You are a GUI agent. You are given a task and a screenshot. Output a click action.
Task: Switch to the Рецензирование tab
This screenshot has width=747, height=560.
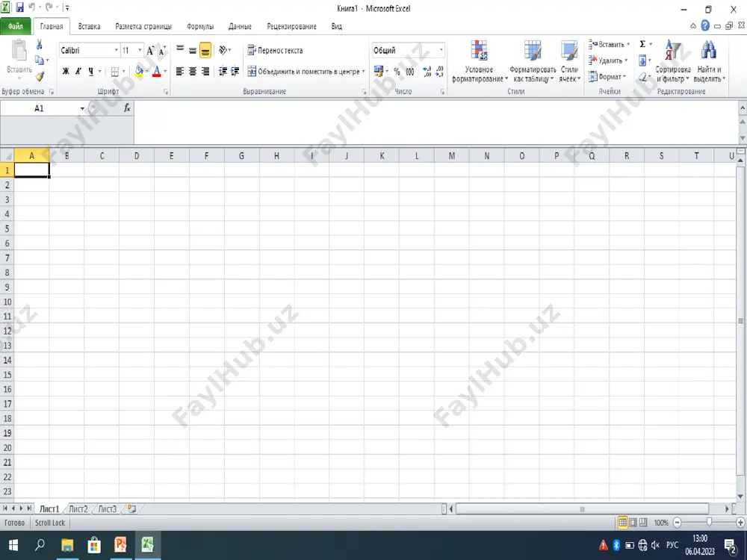coord(291,26)
